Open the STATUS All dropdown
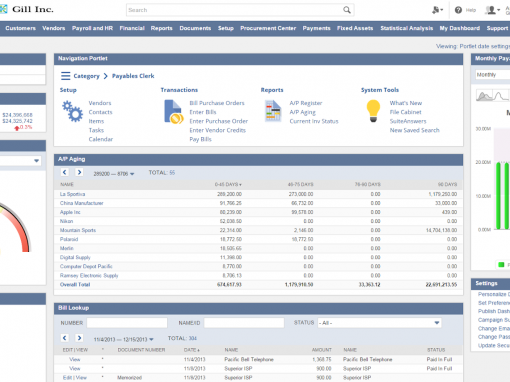The height and width of the screenshot is (382, 510). pyautogui.click(x=379, y=323)
